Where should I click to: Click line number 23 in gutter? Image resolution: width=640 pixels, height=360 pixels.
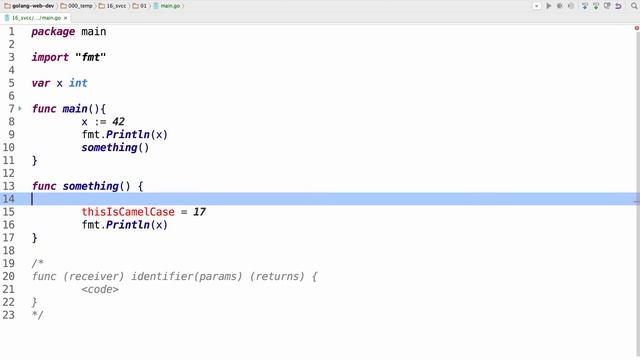9,315
